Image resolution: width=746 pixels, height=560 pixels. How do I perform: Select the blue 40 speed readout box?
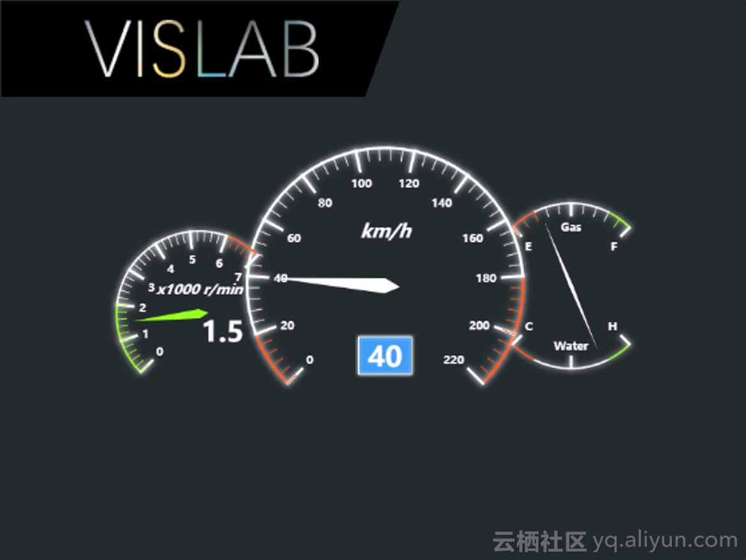[385, 356]
